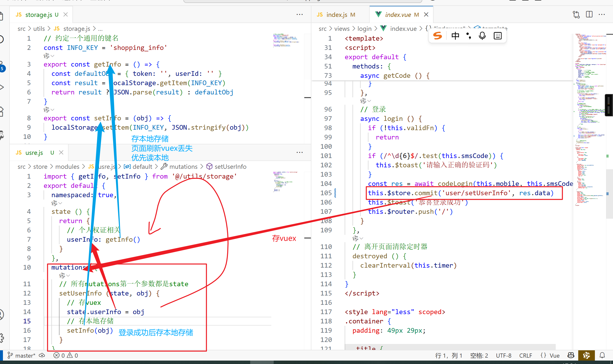This screenshot has width=613, height=364.
Task: Open changes compare icon in editor toolbar
Action: pyautogui.click(x=576, y=14)
